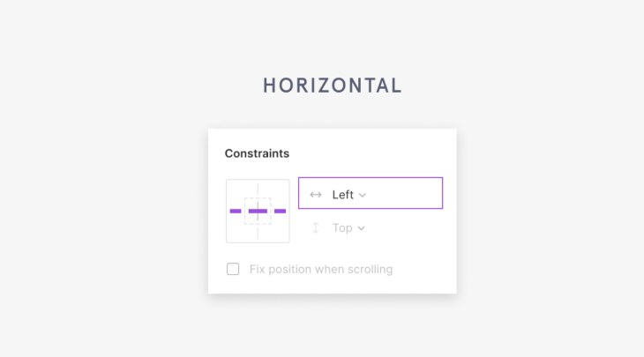The height and width of the screenshot is (357, 644).
Task: Click the left purple constraint bar
Action: click(236, 212)
